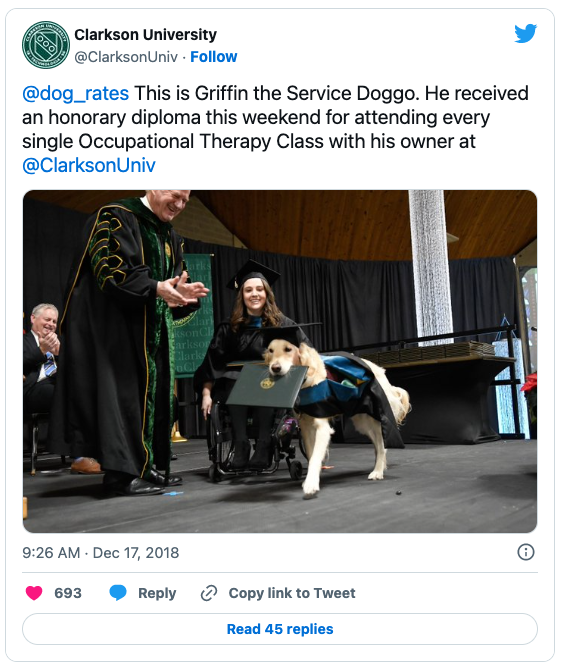
Task: Click the Clarkson University display name
Action: pos(145,35)
